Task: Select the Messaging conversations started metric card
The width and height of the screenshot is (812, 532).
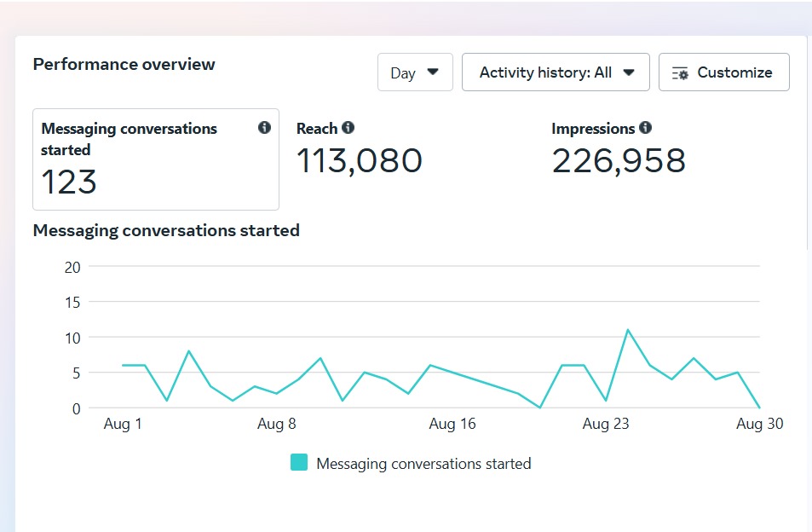Action: click(156, 159)
